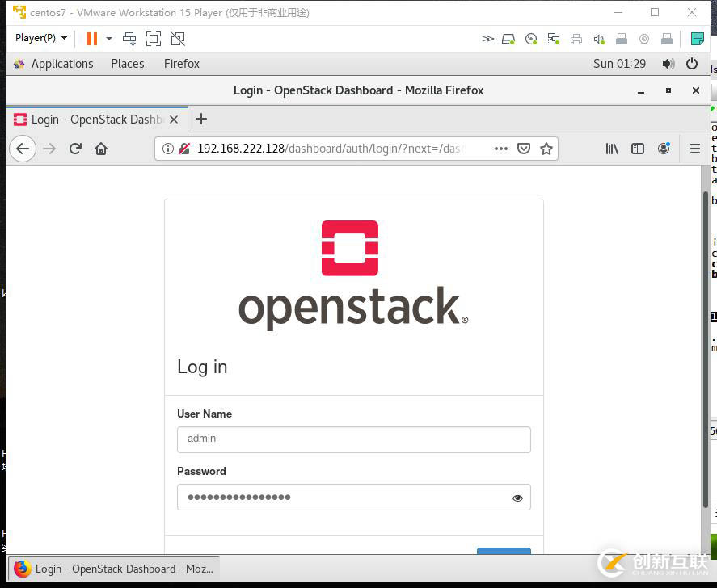The height and width of the screenshot is (588, 717).
Task: Bookmark this page with star icon
Action: click(546, 149)
